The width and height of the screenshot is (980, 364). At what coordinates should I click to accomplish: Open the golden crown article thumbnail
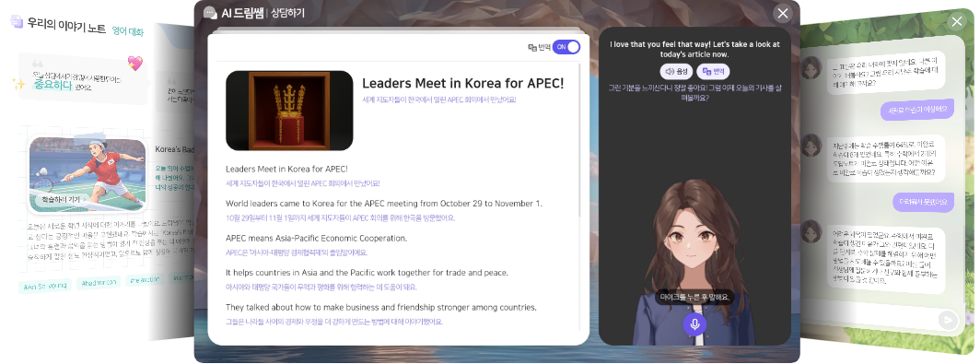click(289, 111)
